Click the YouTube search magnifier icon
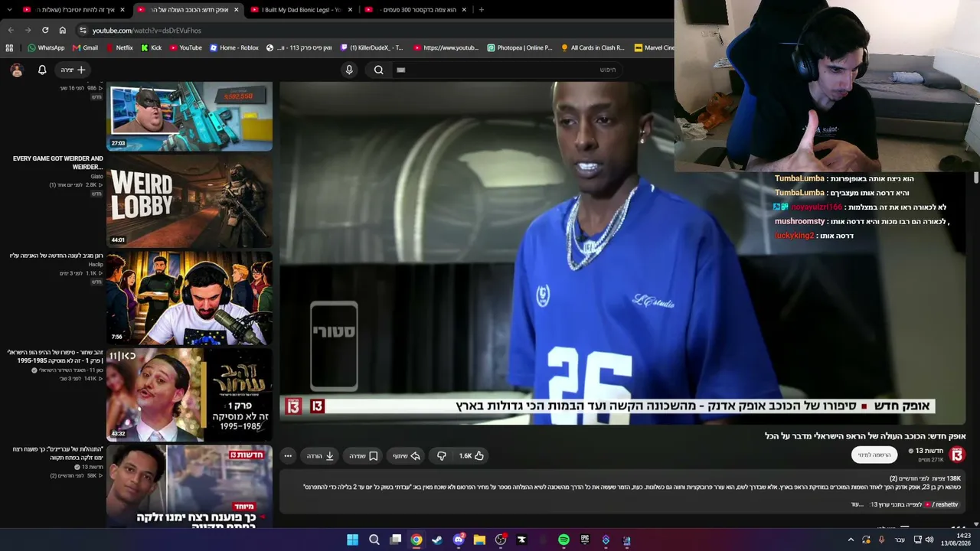 click(x=378, y=70)
